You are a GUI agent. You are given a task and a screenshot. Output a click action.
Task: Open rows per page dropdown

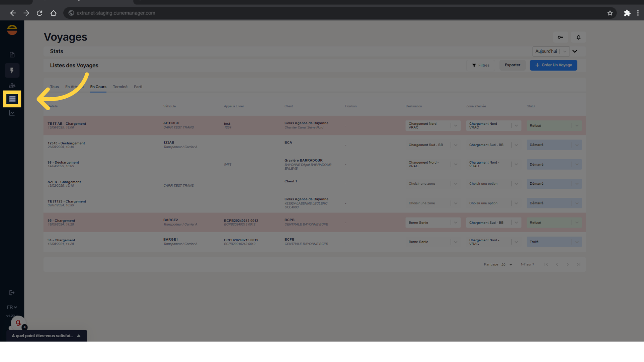(507, 265)
